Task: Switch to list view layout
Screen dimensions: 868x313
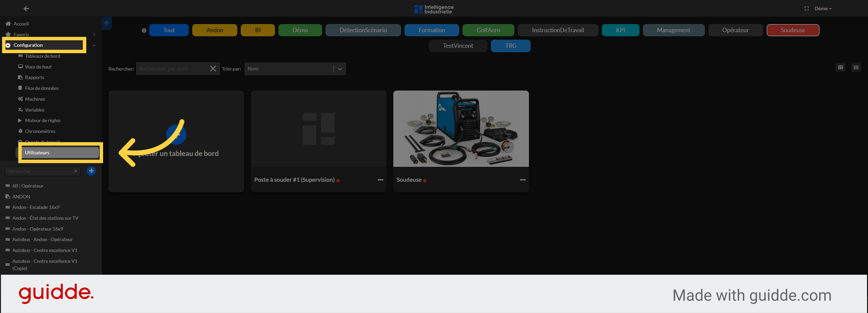Action: (x=856, y=67)
